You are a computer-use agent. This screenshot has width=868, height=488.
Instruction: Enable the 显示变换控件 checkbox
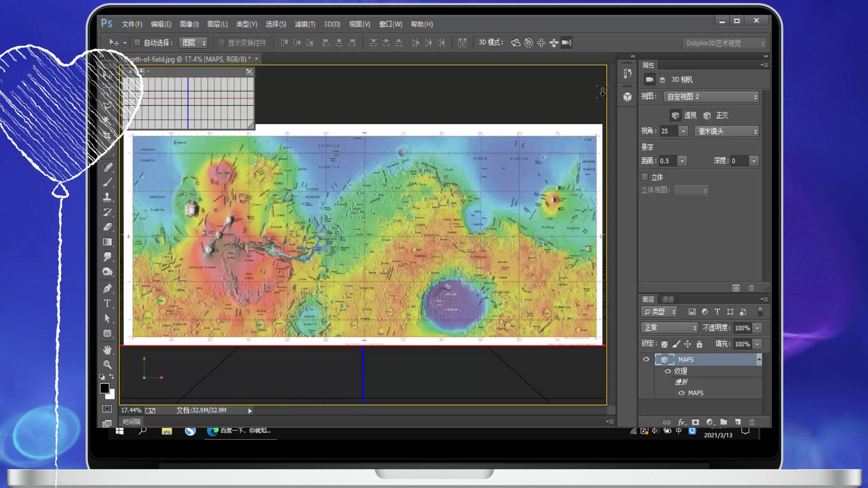[x=222, y=42]
